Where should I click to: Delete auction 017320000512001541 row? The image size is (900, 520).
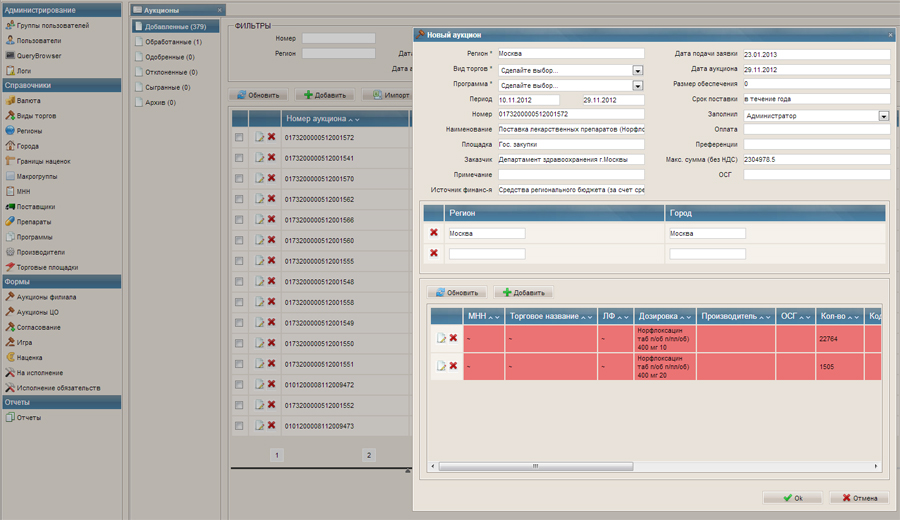(x=271, y=157)
